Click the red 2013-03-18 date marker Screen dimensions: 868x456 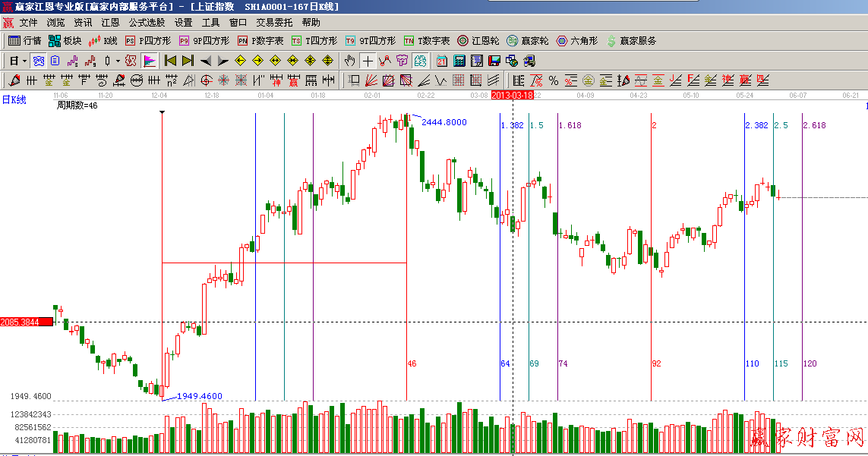coord(512,96)
